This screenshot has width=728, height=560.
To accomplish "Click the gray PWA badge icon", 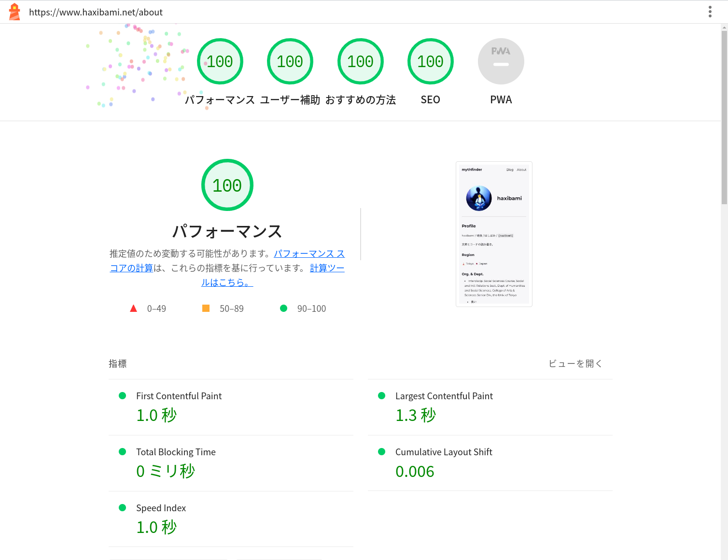I will pyautogui.click(x=501, y=61).
